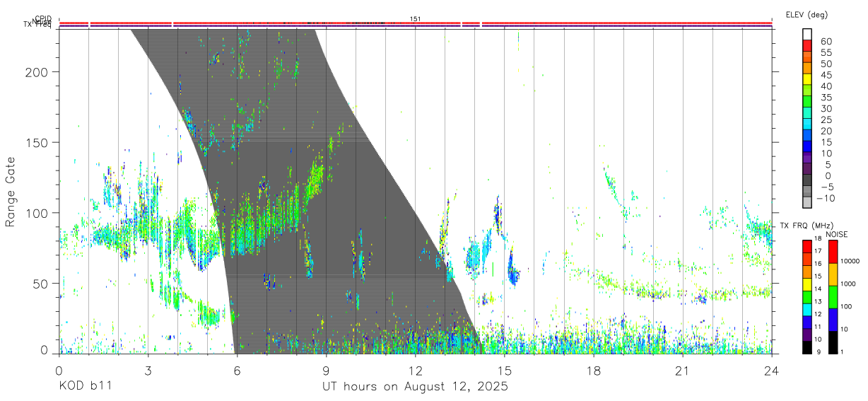868x401 pixels.
Task: Click the red NOISE swatch above 10000
Action: tap(833, 252)
